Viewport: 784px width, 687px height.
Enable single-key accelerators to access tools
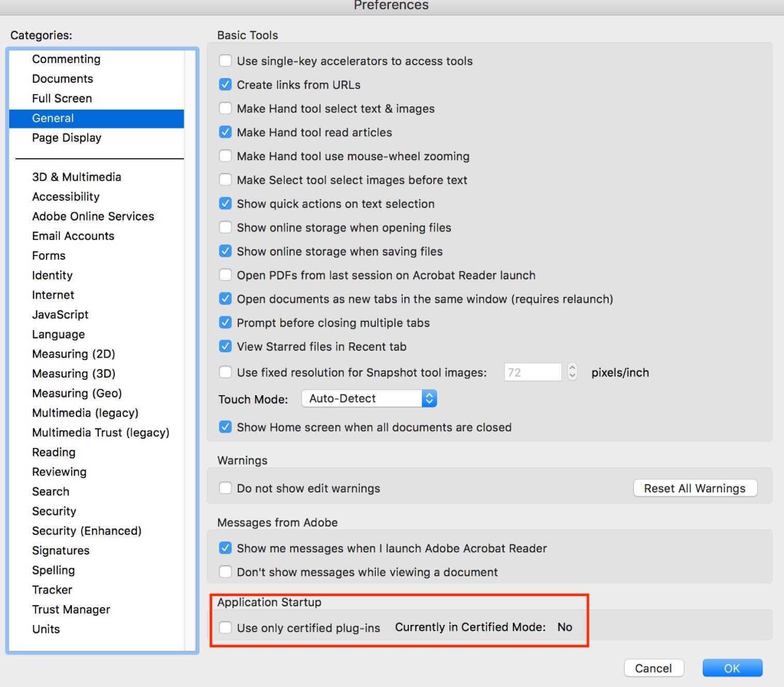click(225, 61)
